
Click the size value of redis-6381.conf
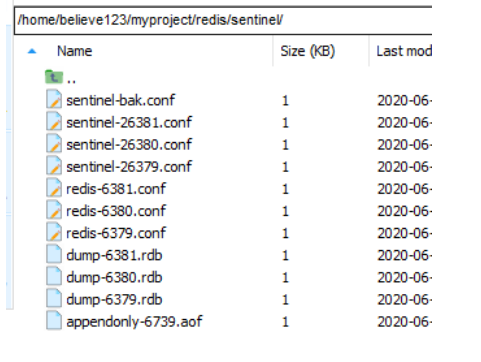285,189
